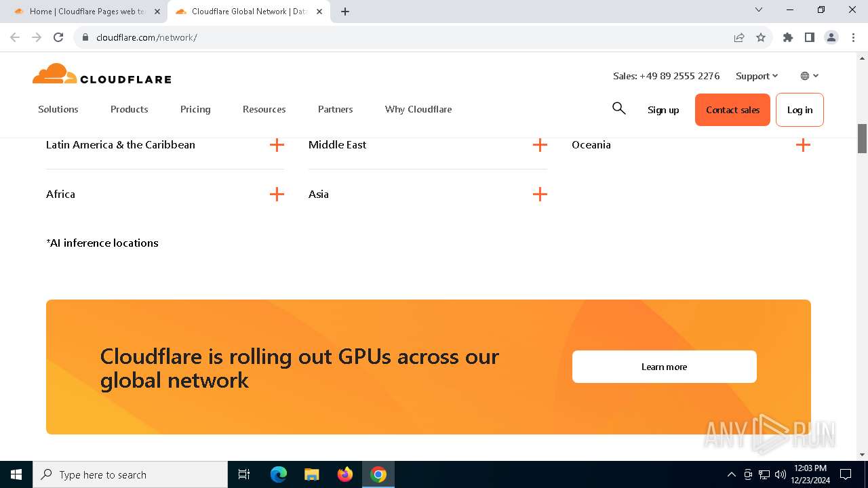This screenshot has height=488, width=868.
Task: Open the Extensions puzzle icon
Action: click(788, 37)
